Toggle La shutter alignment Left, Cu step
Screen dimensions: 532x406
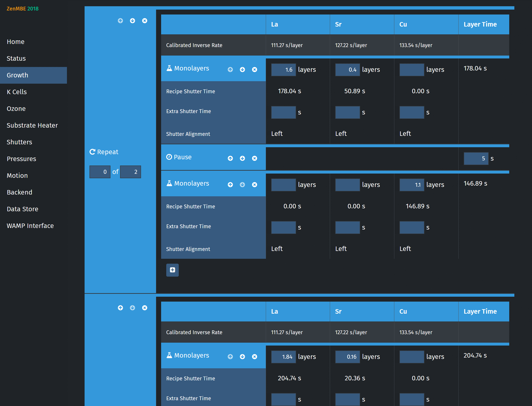[x=277, y=249]
